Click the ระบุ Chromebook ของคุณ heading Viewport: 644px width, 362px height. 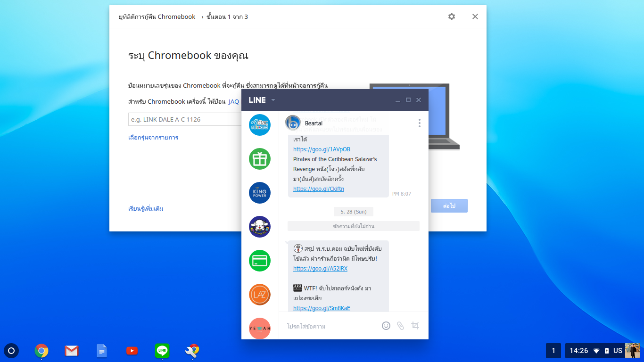(188, 56)
